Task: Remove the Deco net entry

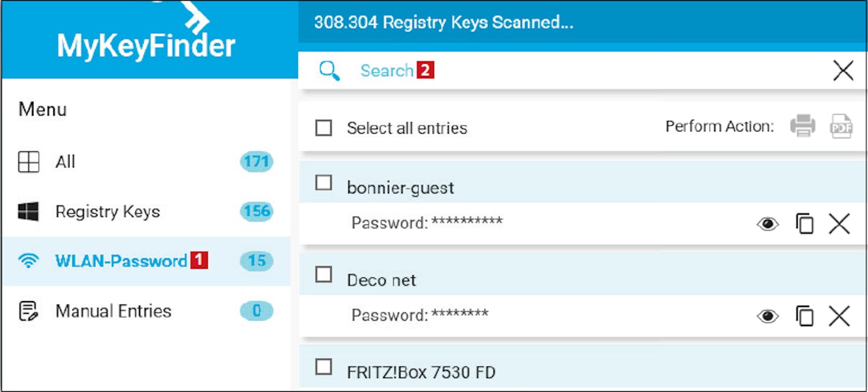Action: pyautogui.click(x=839, y=316)
